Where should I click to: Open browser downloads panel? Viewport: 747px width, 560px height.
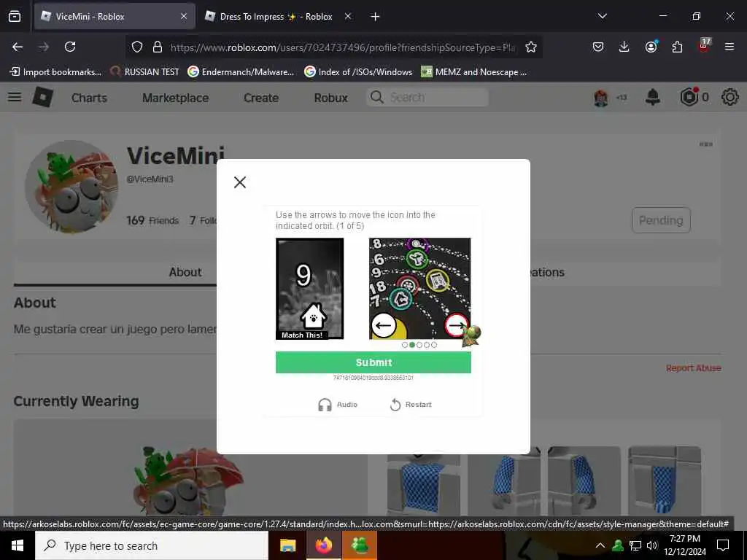click(624, 47)
